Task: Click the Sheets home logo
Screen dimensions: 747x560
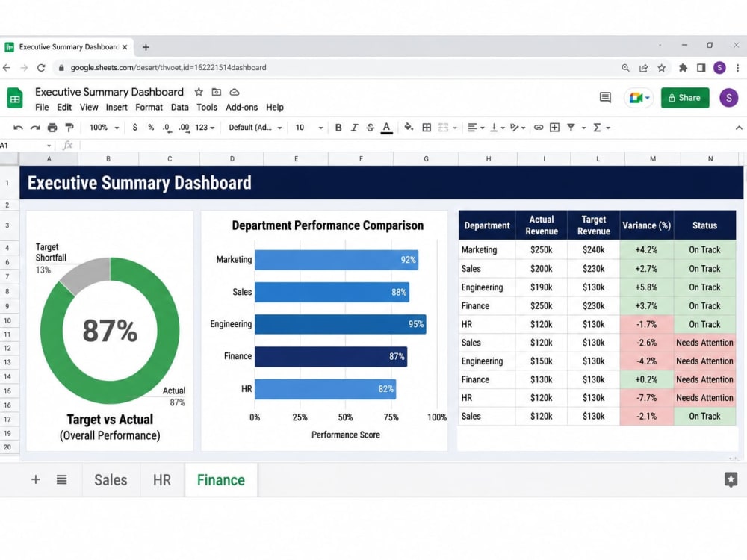Action: click(15, 98)
